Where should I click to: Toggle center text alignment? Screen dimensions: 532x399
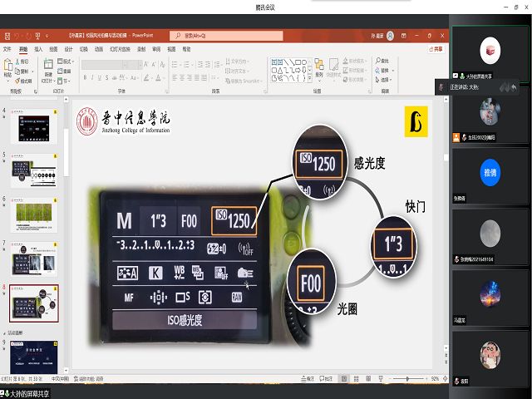[x=182, y=77]
